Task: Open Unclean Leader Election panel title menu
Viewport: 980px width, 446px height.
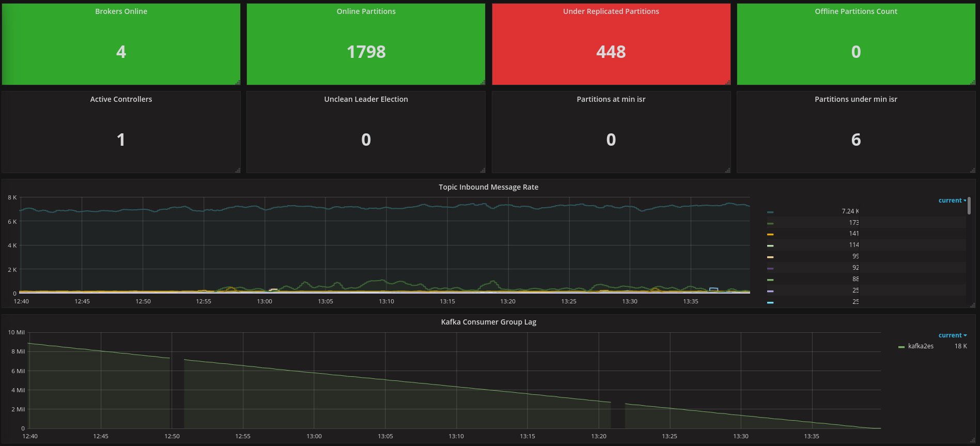Action: click(366, 99)
